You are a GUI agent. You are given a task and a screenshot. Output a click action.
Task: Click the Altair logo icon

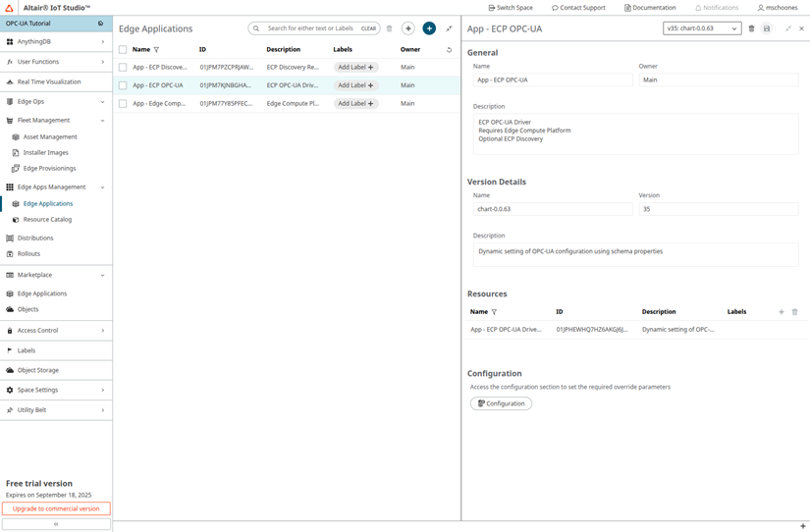click(x=9, y=8)
